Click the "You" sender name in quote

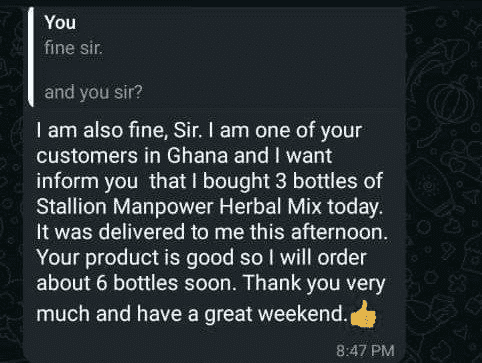pos(60,23)
